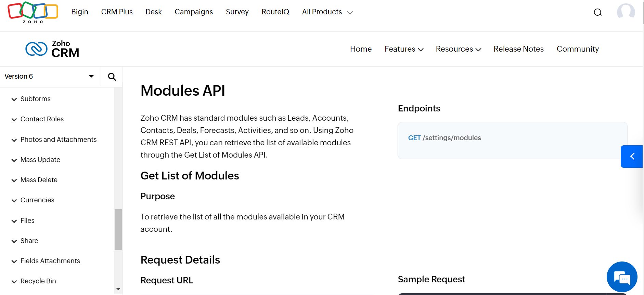This screenshot has width=644, height=295.
Task: Open the top-right search magnifier icon
Action: (x=597, y=12)
